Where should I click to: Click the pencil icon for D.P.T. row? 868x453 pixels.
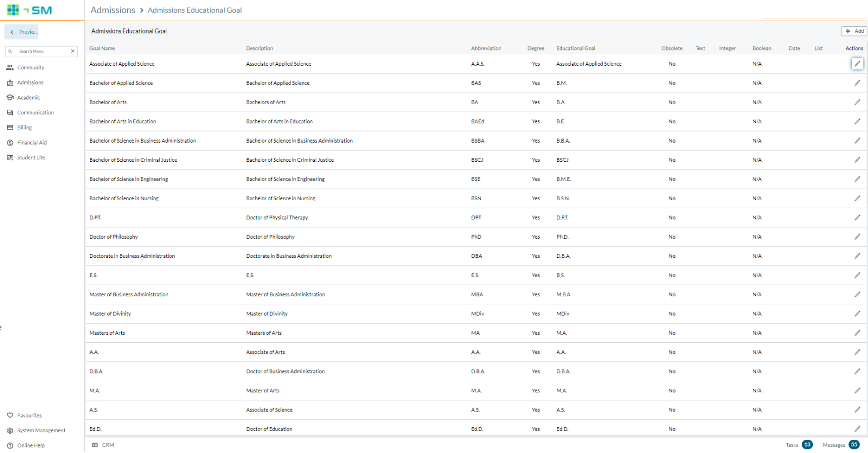click(x=857, y=217)
